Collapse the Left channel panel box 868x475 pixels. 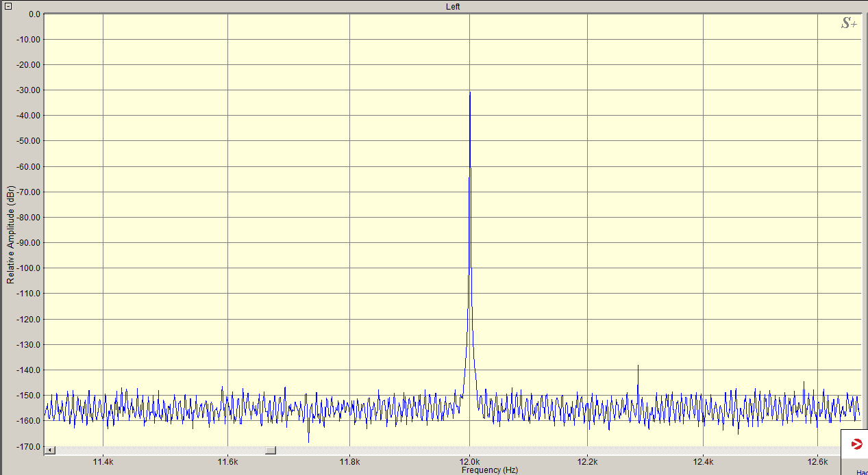click(x=7, y=6)
